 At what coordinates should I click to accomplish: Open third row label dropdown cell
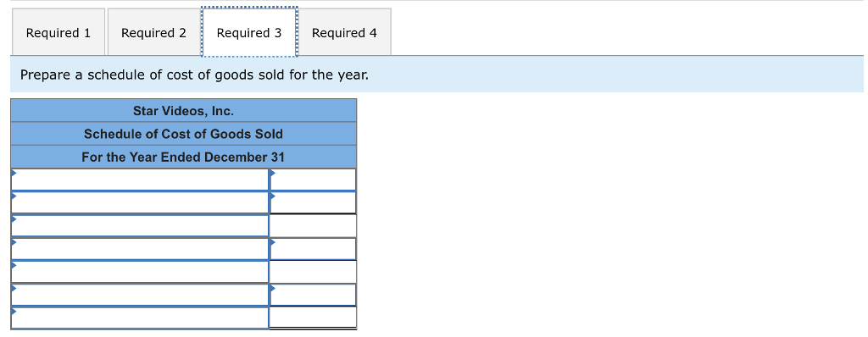pos(140,226)
